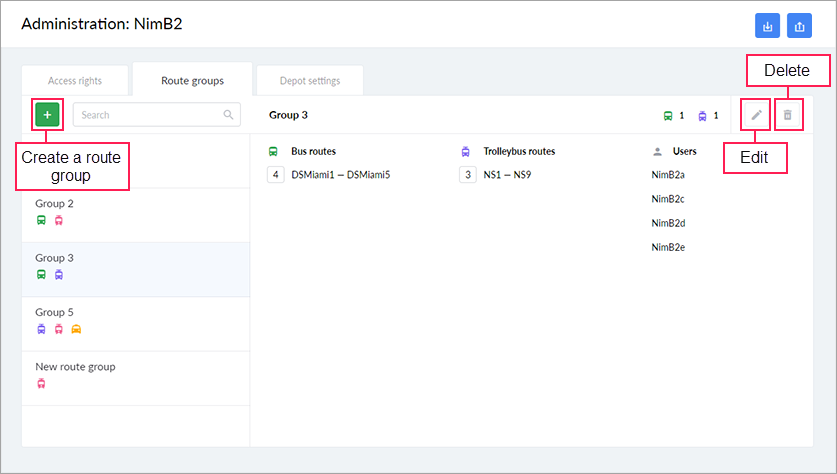Click the upload share icon button in header

tap(799, 25)
